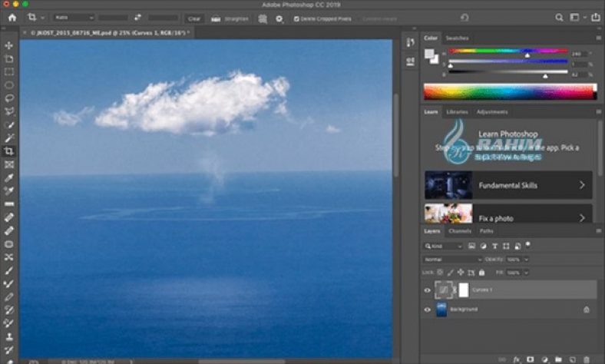Click the Clear button in options bar
This screenshot has width=605, height=364.
194,18
